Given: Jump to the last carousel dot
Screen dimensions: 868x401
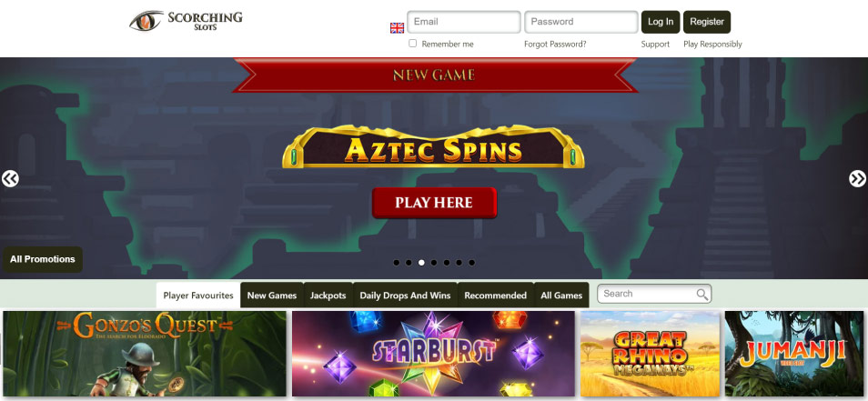Looking at the screenshot, I should pyautogui.click(x=471, y=263).
